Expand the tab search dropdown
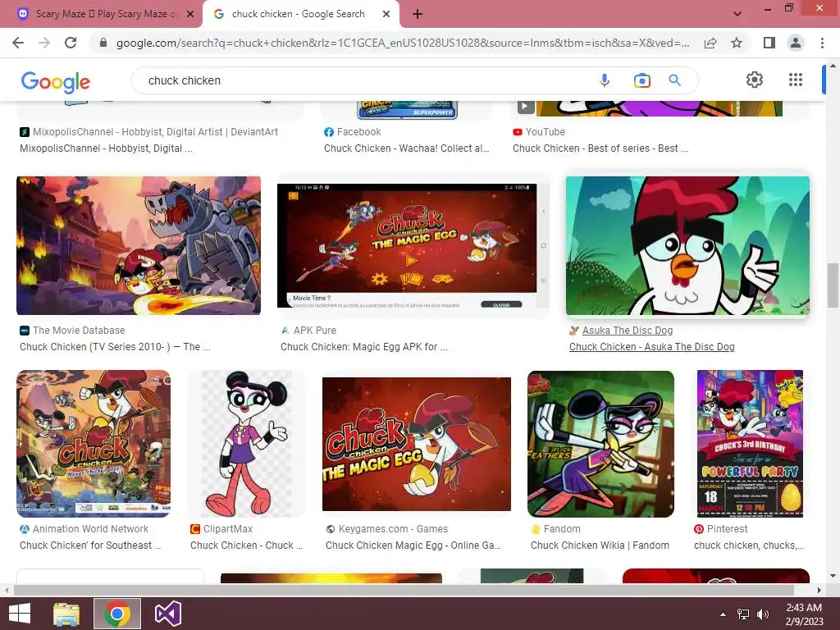 737,14
